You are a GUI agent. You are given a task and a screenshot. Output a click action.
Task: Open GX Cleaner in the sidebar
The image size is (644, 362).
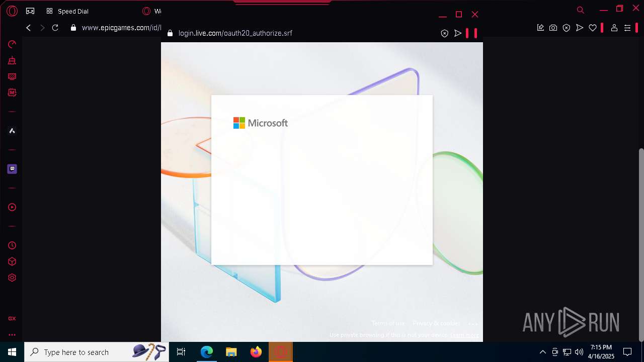(x=12, y=61)
